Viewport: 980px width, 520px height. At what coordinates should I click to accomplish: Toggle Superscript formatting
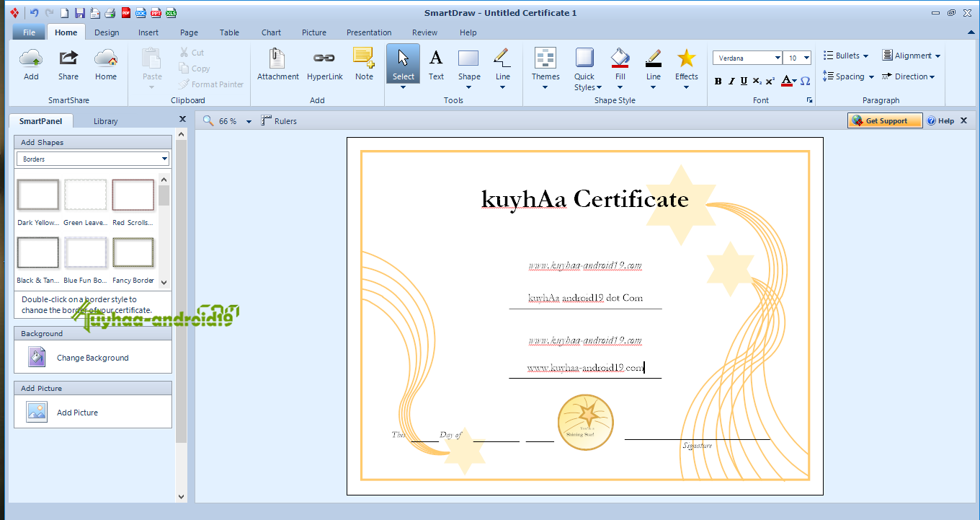click(770, 81)
